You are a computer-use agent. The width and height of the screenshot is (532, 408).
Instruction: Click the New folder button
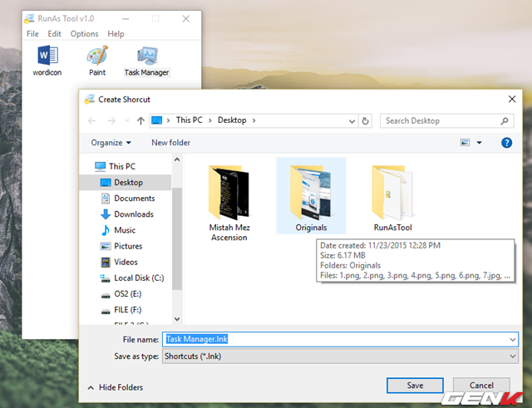click(x=170, y=143)
